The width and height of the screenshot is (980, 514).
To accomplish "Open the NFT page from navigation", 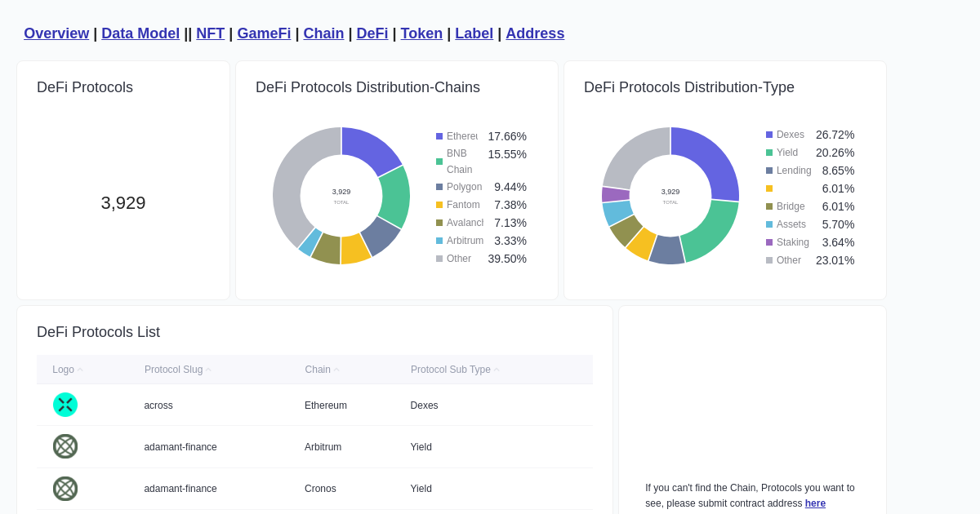I will (210, 33).
